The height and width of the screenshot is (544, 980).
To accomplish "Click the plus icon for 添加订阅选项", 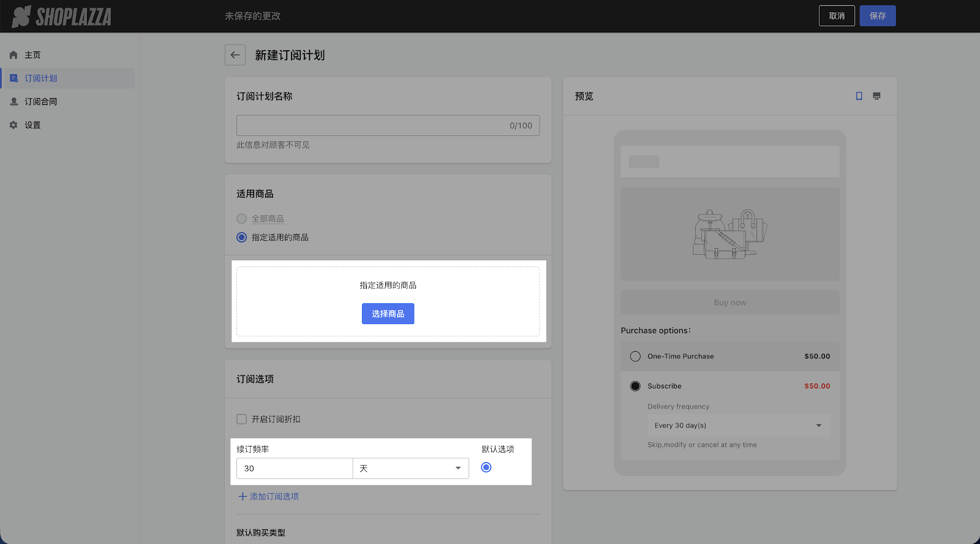I will click(x=243, y=497).
